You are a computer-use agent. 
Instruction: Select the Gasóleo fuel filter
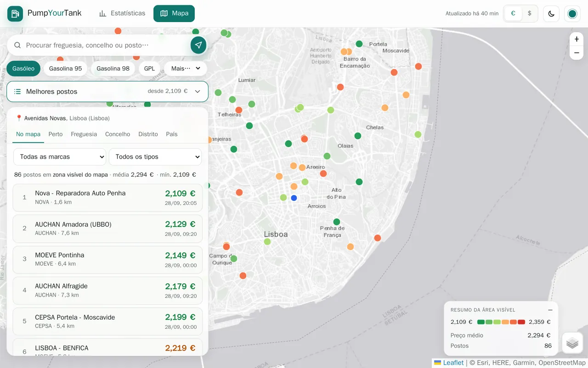[x=23, y=69]
